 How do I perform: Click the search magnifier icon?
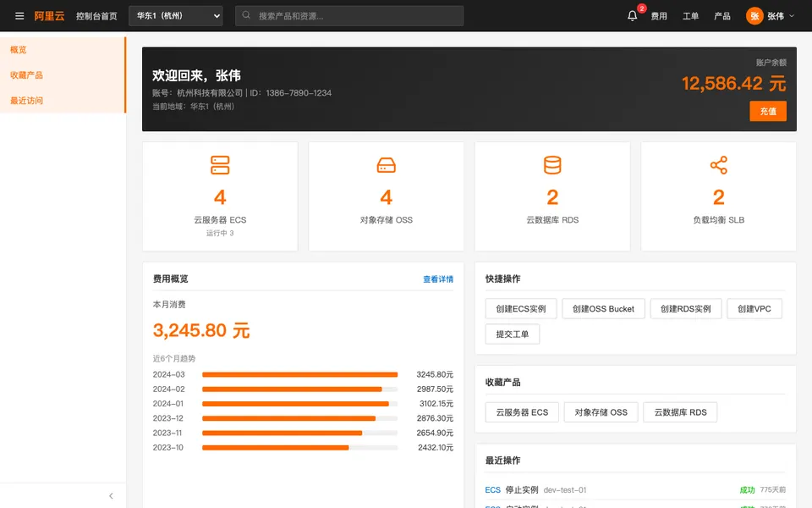point(246,15)
